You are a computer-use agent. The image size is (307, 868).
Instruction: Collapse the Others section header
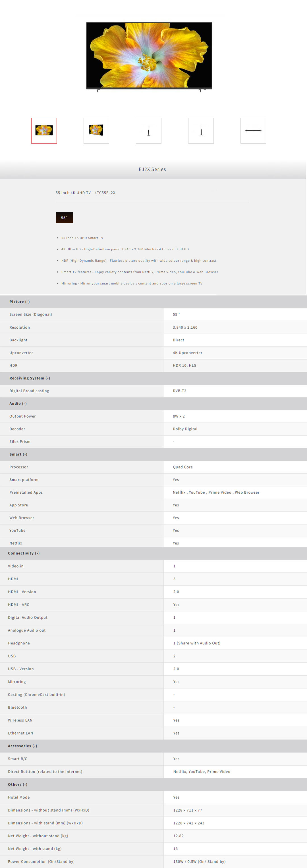(18, 784)
